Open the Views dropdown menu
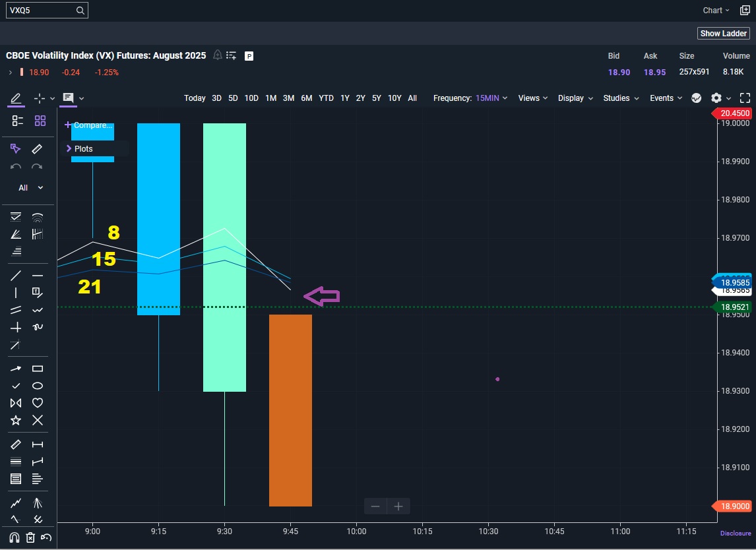Viewport: 756px width, 550px height. (x=533, y=98)
